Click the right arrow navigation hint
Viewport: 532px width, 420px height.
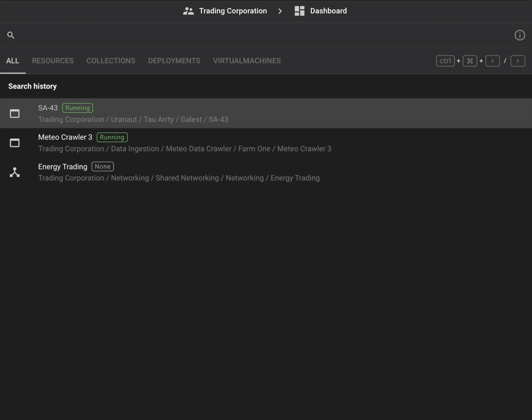pos(517,60)
